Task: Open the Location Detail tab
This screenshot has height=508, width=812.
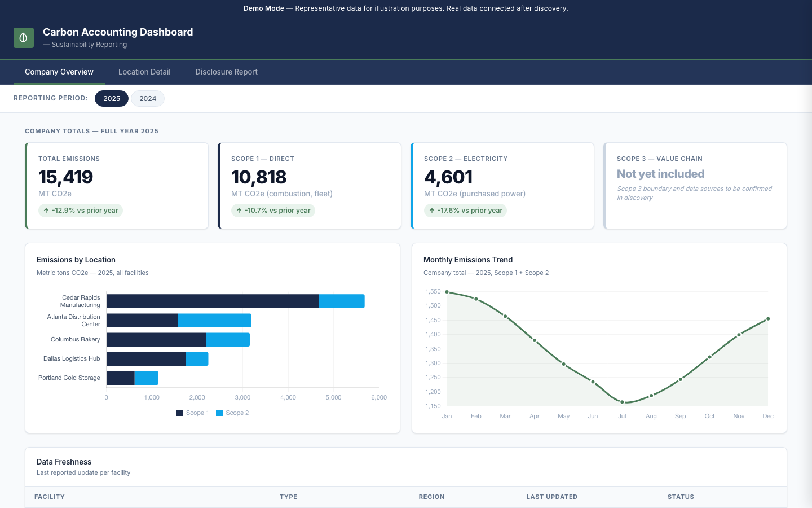Action: 144,72
